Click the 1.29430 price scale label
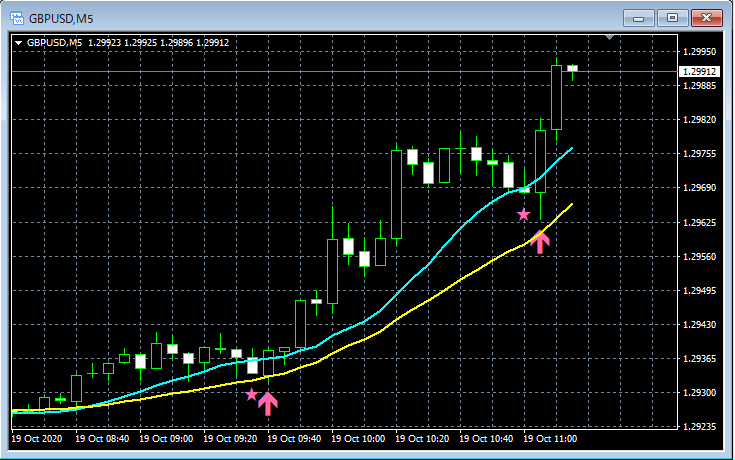735x460 pixels. click(x=700, y=324)
